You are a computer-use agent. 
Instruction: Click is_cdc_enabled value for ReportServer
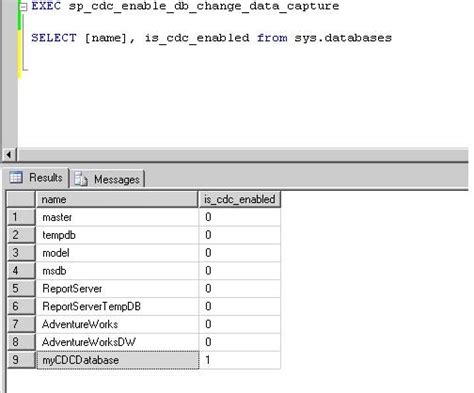point(240,288)
